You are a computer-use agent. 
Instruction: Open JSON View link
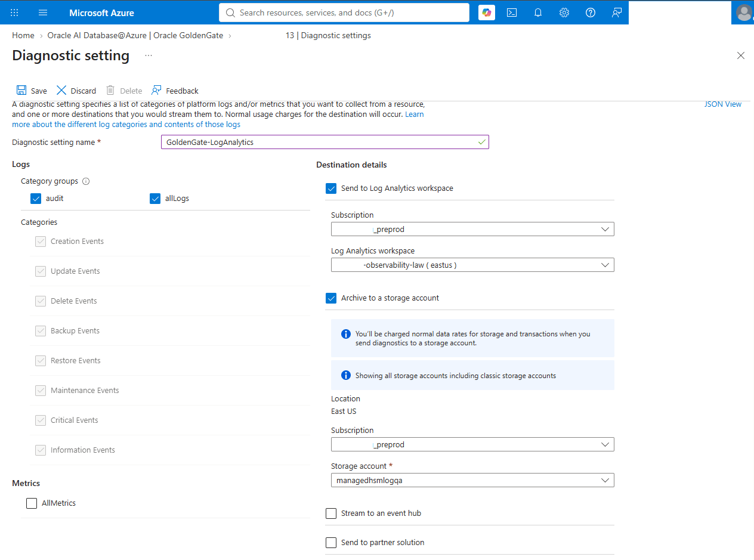tap(723, 104)
